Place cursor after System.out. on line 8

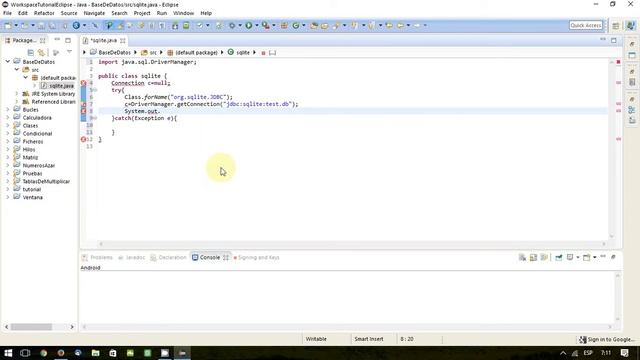[160, 111]
